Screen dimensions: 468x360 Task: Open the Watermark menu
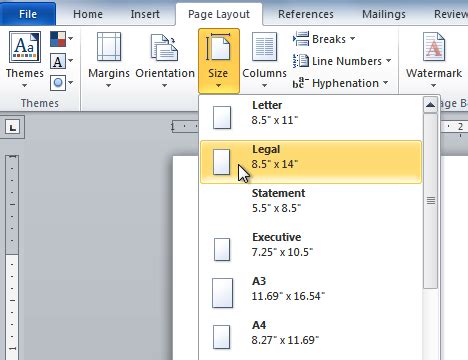(x=434, y=60)
